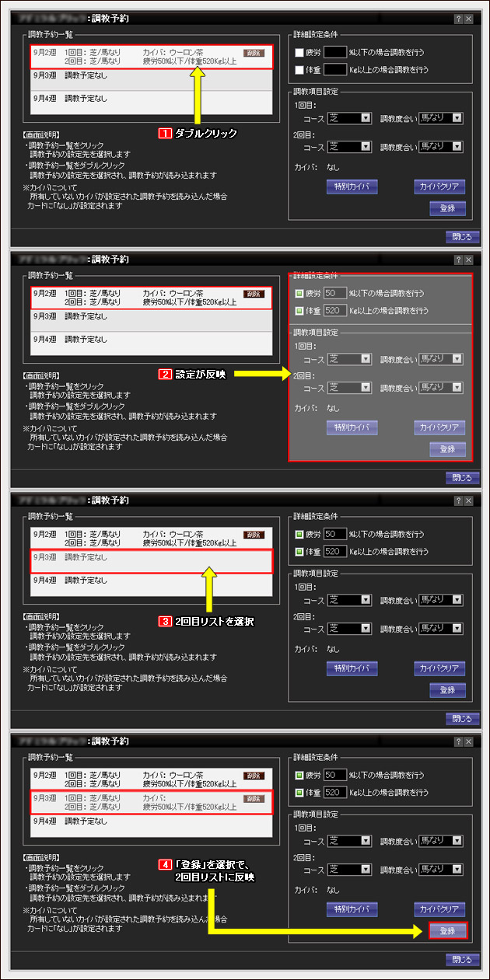
Task: Click the 閉じる button in the step 2 dialog
Action: (x=458, y=478)
